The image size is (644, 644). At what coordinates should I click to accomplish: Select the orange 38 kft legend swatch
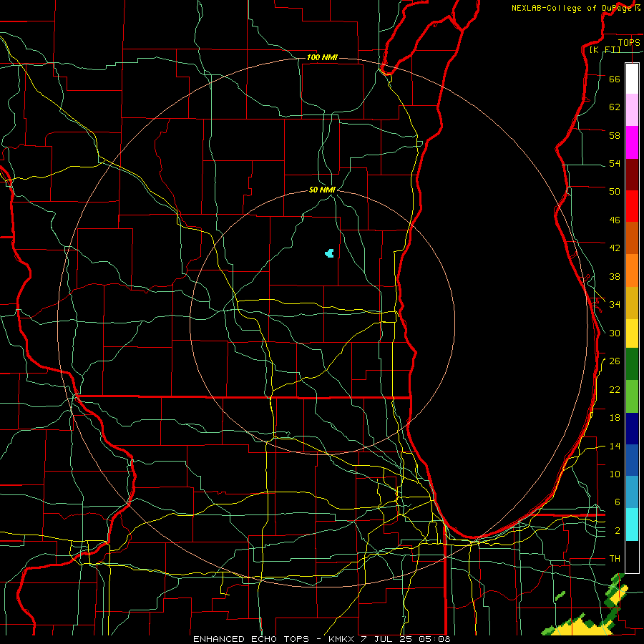pos(632,270)
